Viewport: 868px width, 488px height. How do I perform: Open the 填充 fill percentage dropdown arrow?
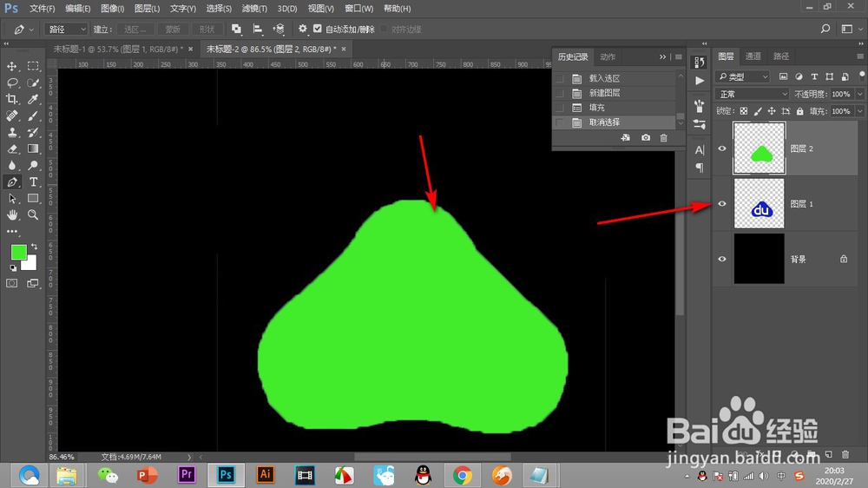pyautogui.click(x=859, y=111)
